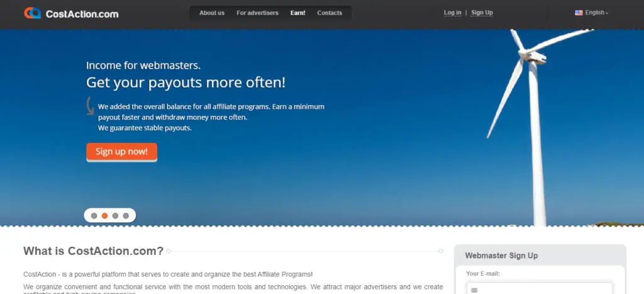Screen dimensions: 644x294
Task: Click the 'Your E-mail:' label
Action: 482,273
